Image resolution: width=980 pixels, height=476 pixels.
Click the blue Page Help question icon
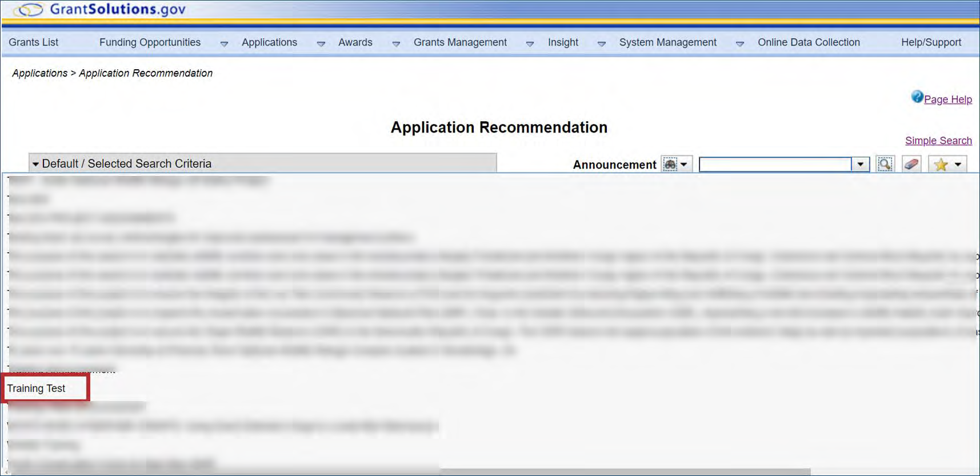coord(917,97)
